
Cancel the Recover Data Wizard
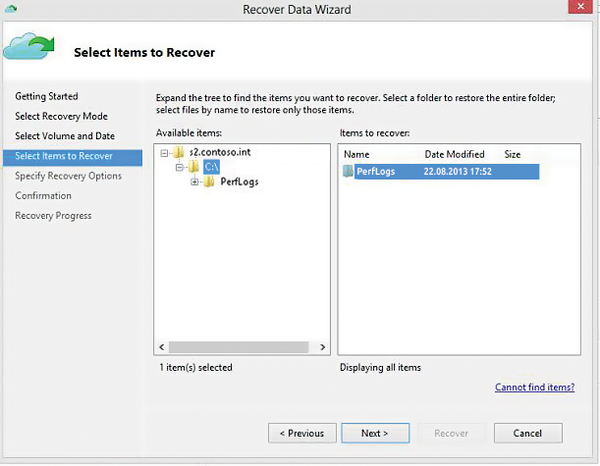point(528,433)
